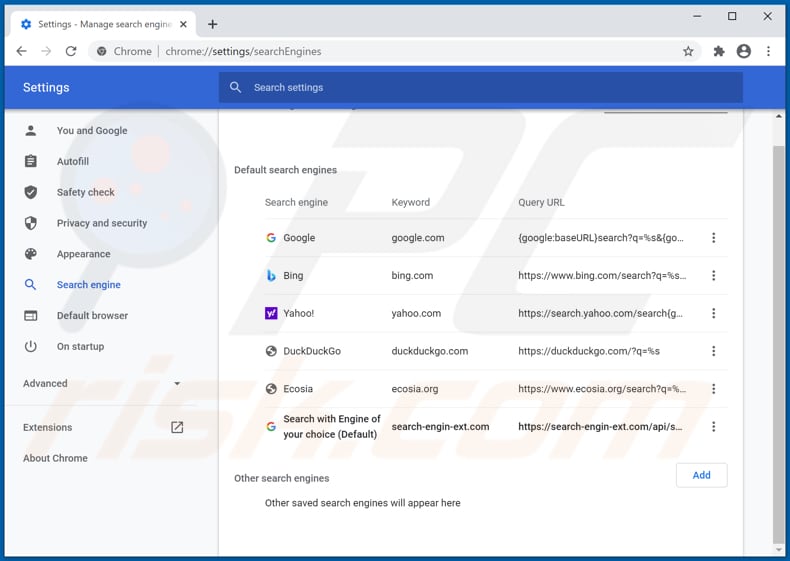Click the Settings tab title
Viewport: 790px width, 561px height.
[x=105, y=24]
